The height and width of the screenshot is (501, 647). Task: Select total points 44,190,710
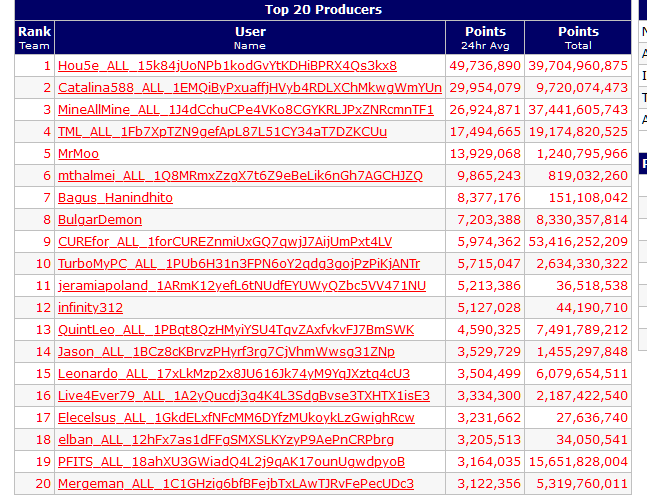(x=592, y=307)
